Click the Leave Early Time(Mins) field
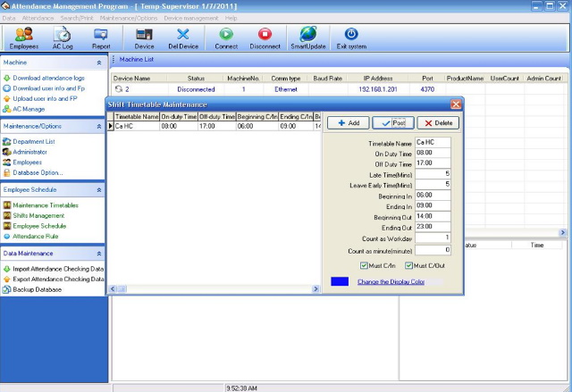 (x=433, y=184)
